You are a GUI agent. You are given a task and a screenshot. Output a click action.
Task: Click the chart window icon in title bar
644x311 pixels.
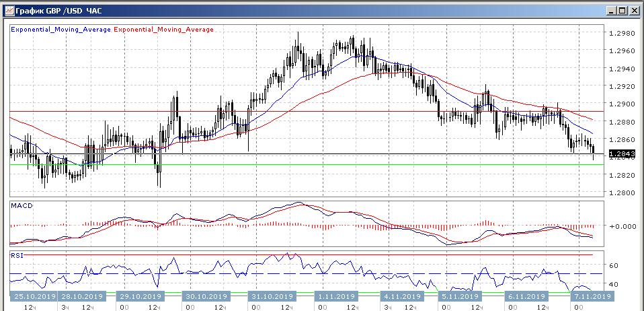(7, 11)
